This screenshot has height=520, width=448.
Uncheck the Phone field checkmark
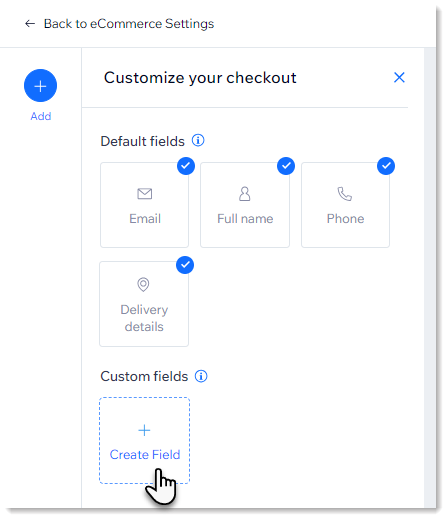386,166
